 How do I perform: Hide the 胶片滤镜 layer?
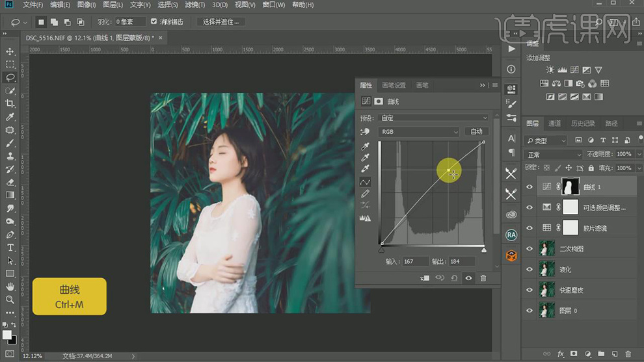[530, 227]
